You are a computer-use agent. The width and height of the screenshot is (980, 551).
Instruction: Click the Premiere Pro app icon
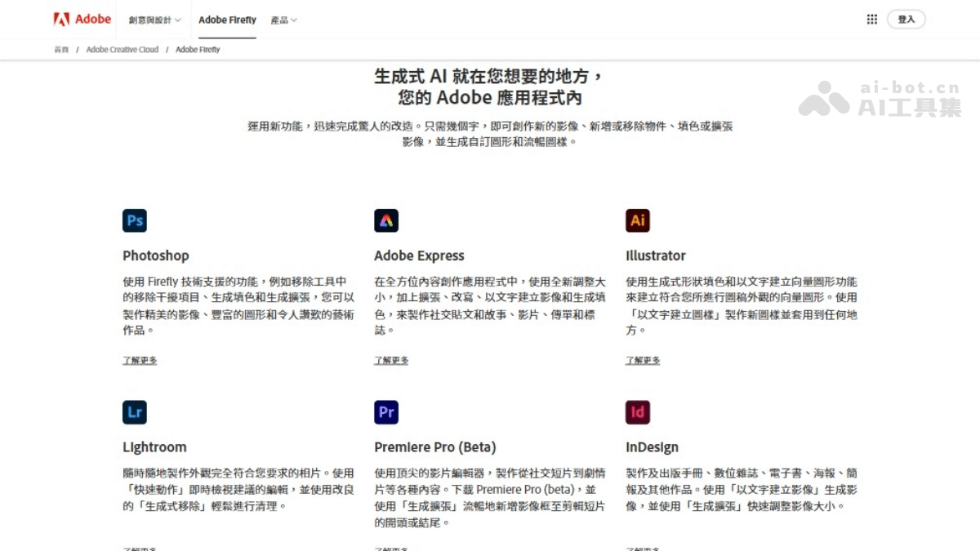(x=385, y=412)
